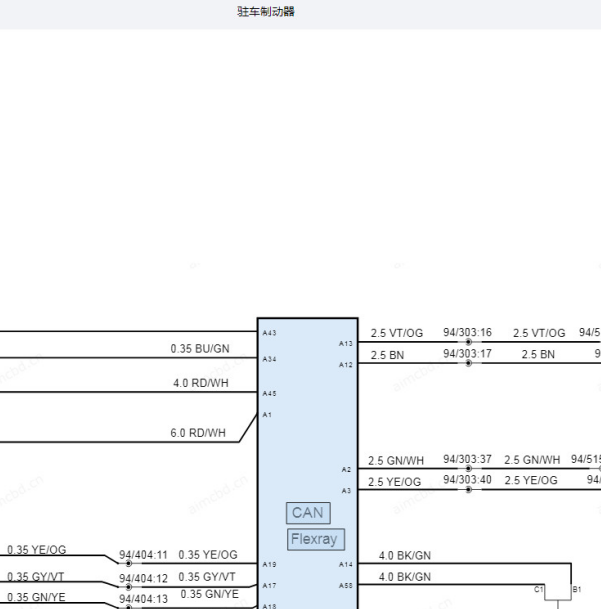Select 4.0 BK/GN label on A14 wire
This screenshot has height=609, width=601.
[405, 556]
